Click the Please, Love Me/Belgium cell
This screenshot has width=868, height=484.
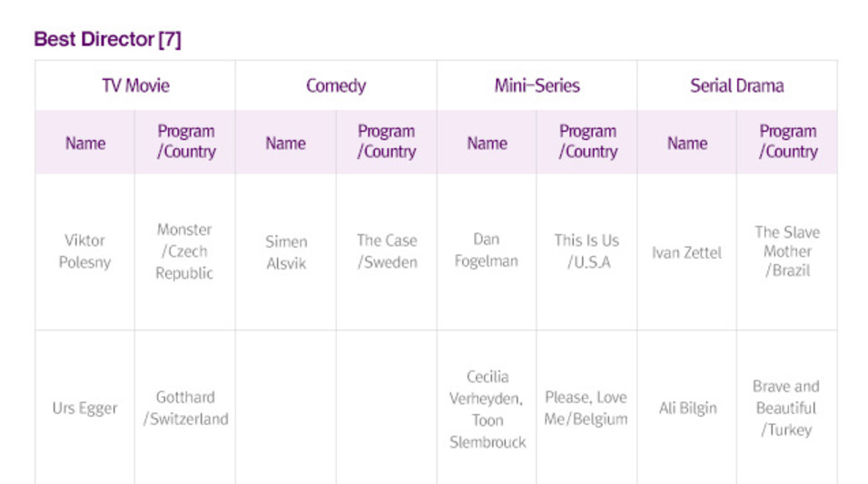[x=587, y=408]
